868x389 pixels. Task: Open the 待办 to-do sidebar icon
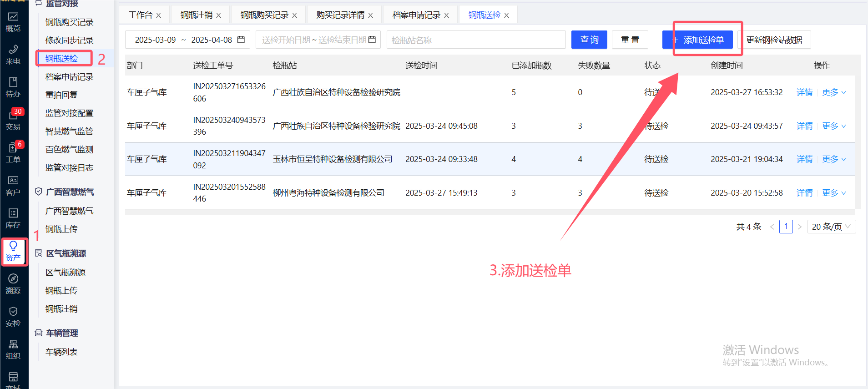13,87
